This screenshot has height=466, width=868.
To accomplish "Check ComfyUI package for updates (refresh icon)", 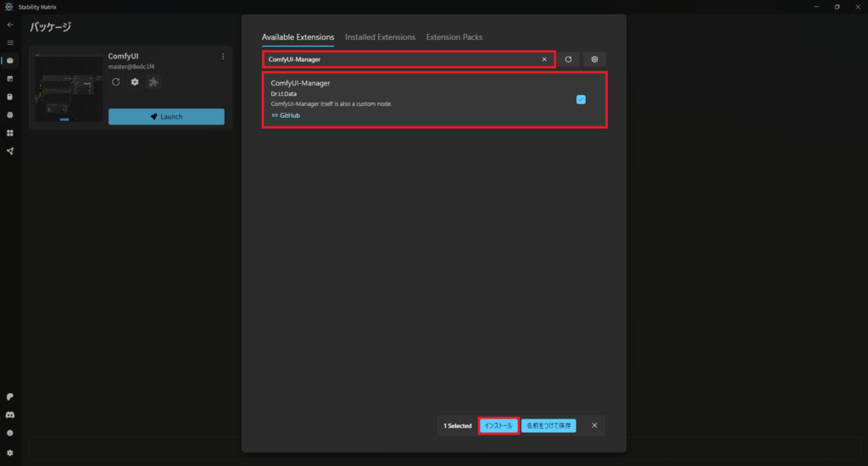I will pos(115,82).
